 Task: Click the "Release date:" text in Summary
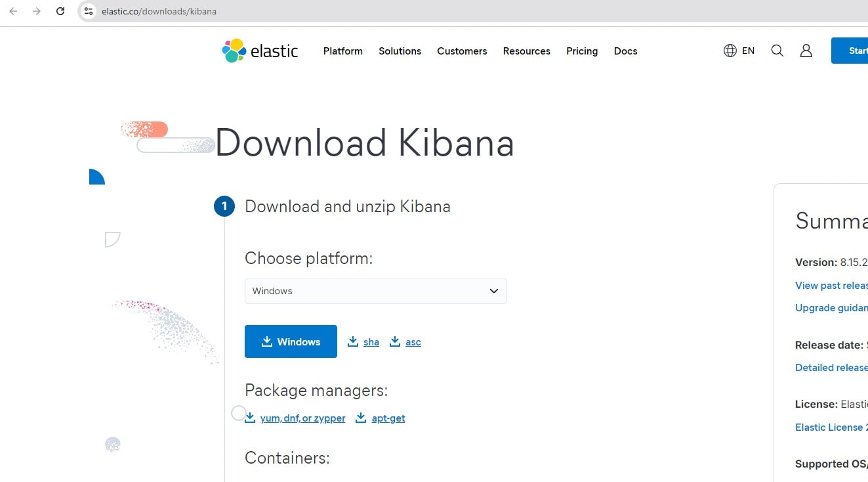829,345
